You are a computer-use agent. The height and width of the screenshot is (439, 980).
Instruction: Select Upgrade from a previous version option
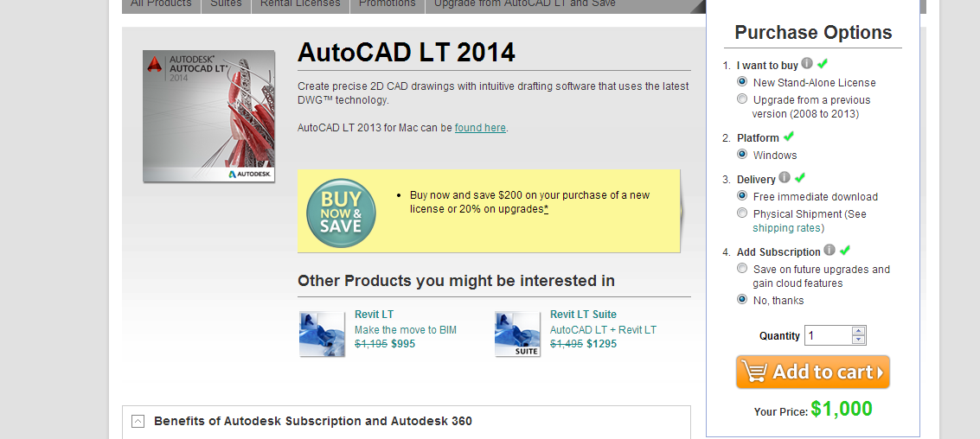coord(742,99)
